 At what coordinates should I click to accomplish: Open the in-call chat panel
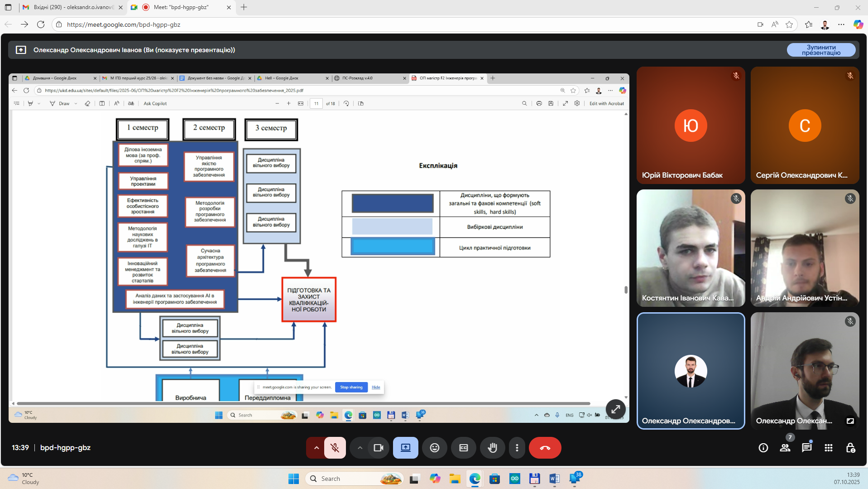pyautogui.click(x=806, y=448)
